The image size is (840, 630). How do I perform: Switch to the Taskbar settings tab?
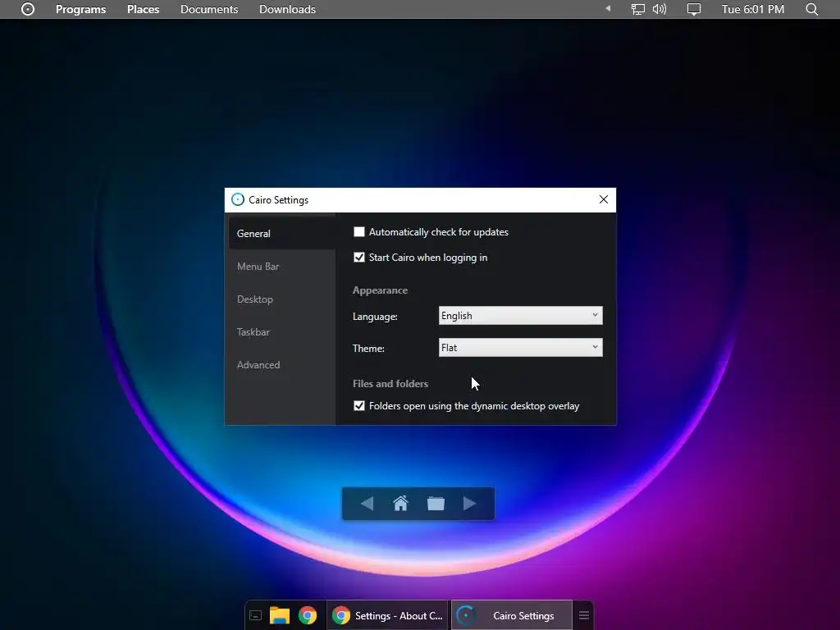[282, 331]
